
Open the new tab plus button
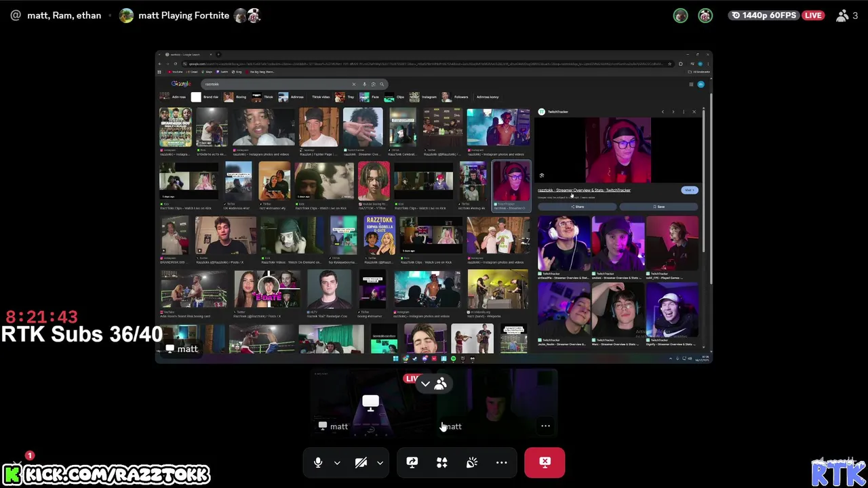tap(218, 54)
